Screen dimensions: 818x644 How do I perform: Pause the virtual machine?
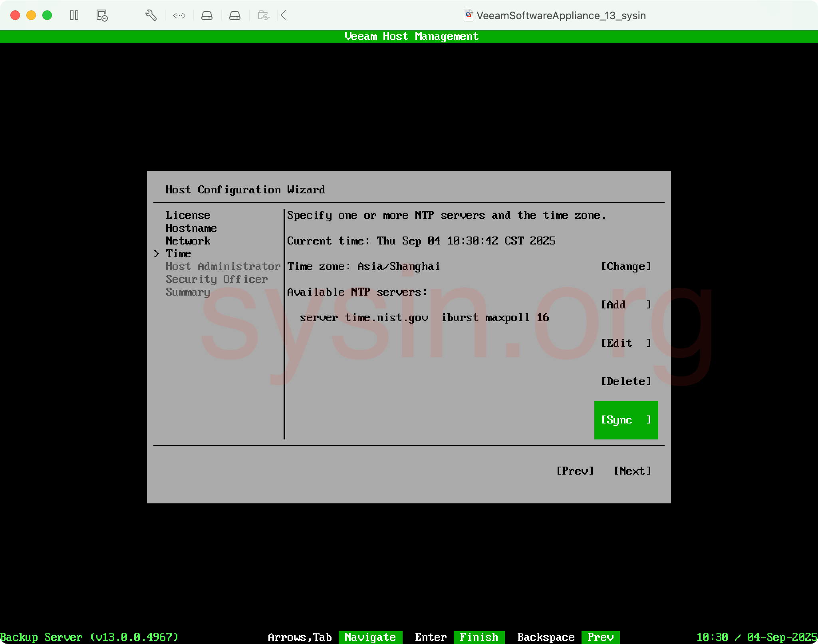coord(74,16)
